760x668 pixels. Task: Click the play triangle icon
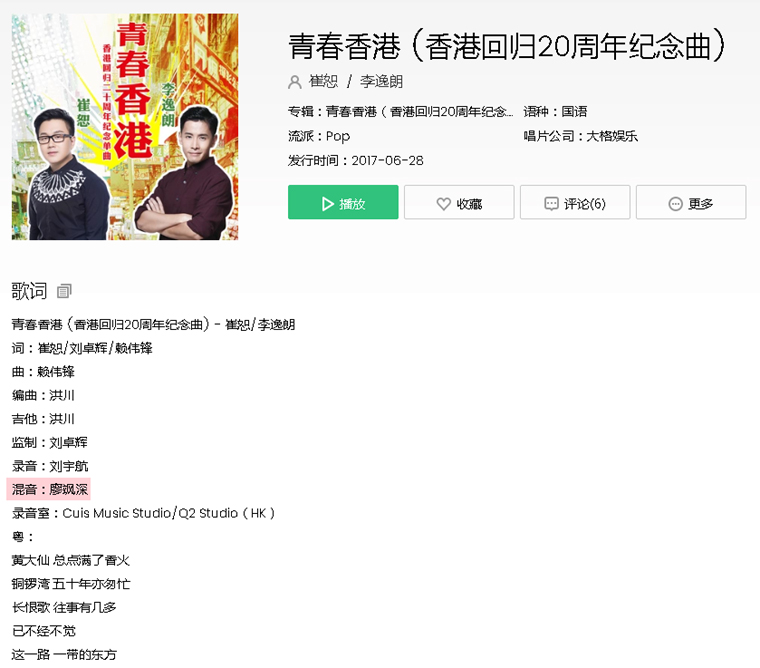tap(328, 204)
